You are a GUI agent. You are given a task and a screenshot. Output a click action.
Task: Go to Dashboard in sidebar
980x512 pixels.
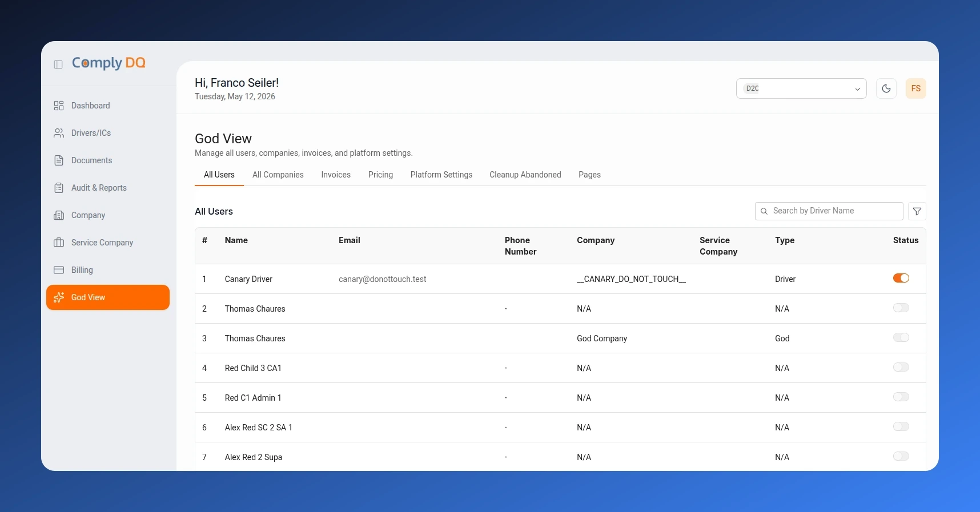pos(108,106)
